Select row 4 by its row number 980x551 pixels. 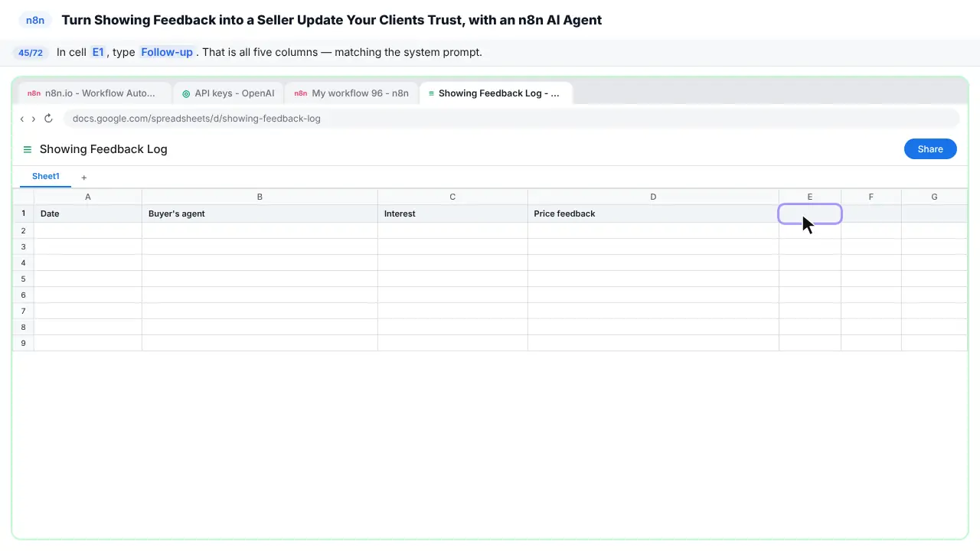coord(23,263)
